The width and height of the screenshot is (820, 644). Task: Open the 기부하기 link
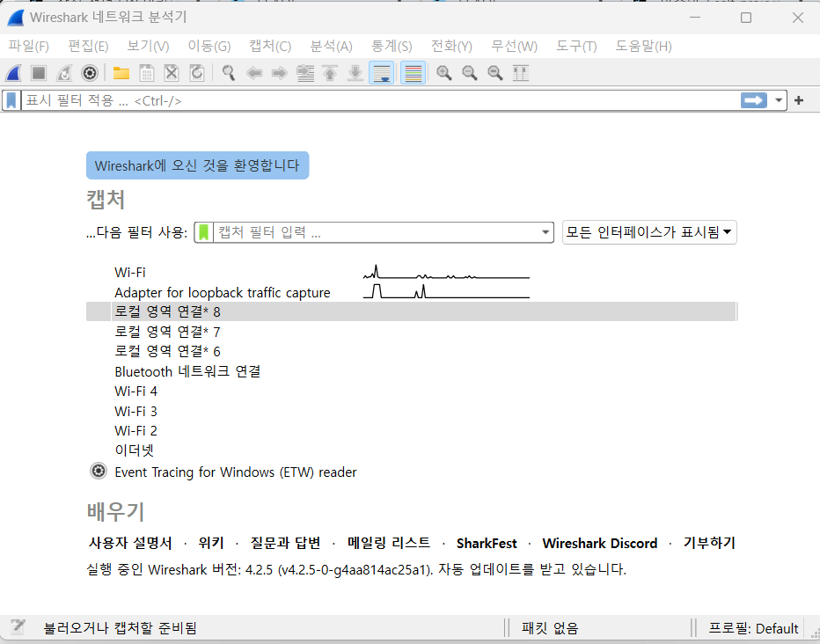point(709,543)
